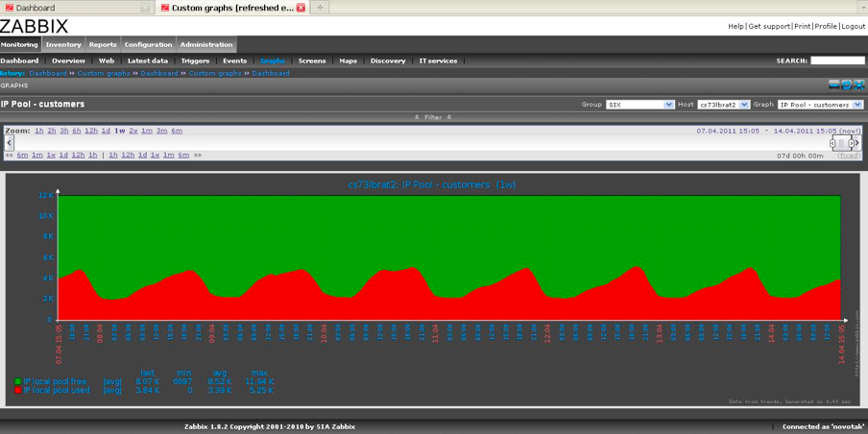Screen dimensions: 868x434
Task: Click the >> move forward arrows
Action: pyautogui.click(x=198, y=155)
